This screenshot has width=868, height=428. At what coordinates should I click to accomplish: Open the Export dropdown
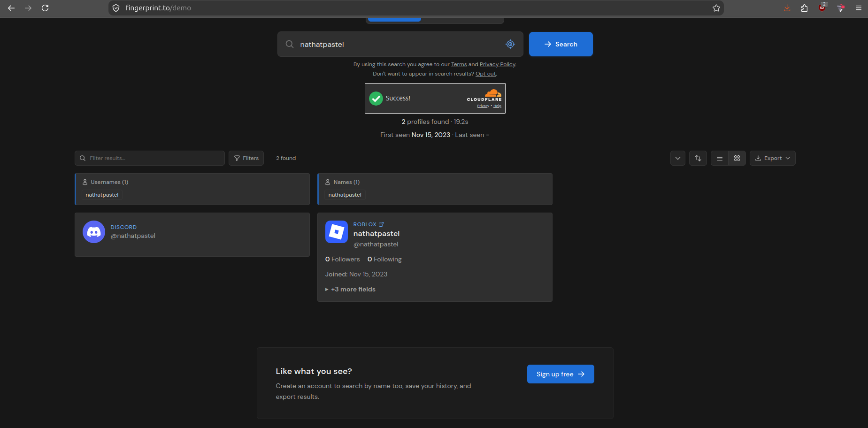[x=773, y=158]
